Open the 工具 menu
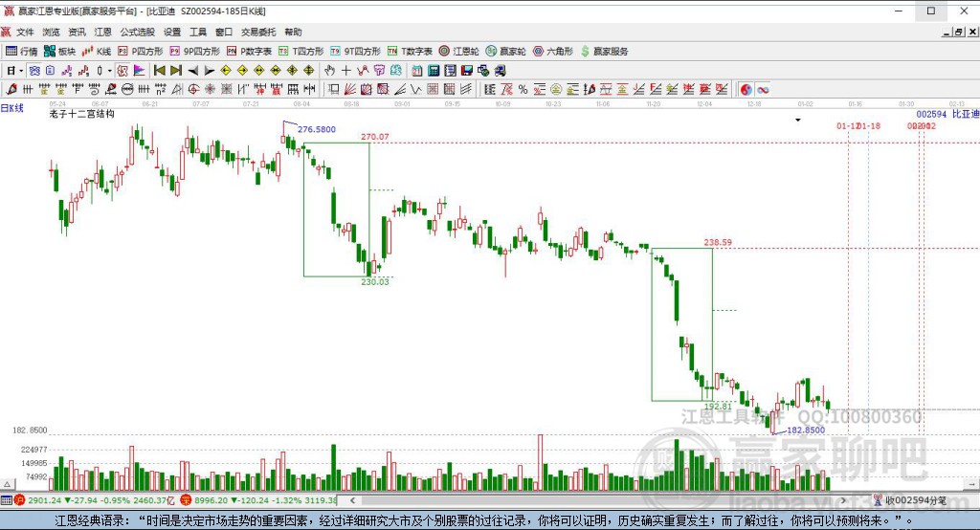The width and height of the screenshot is (980, 530). point(198,32)
